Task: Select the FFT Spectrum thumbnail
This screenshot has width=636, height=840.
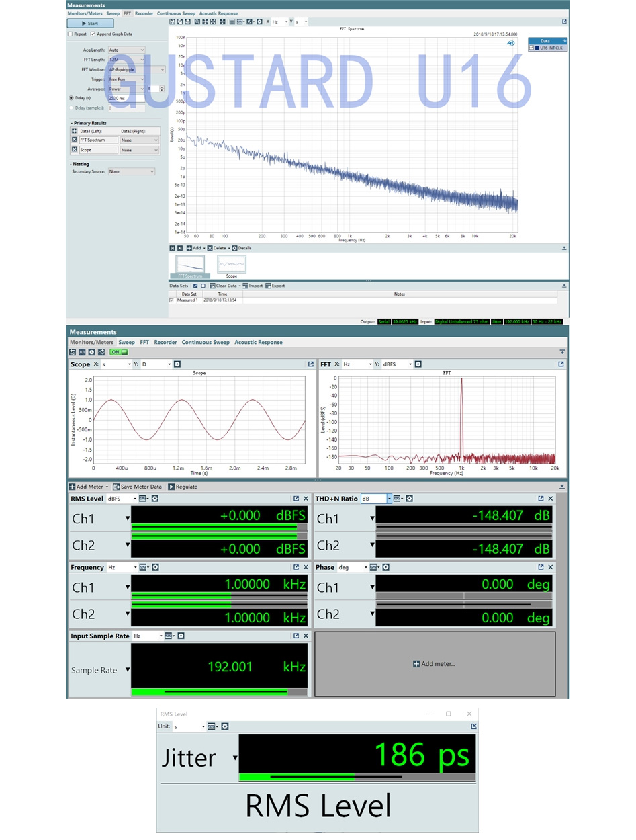Action: pyautogui.click(x=189, y=267)
